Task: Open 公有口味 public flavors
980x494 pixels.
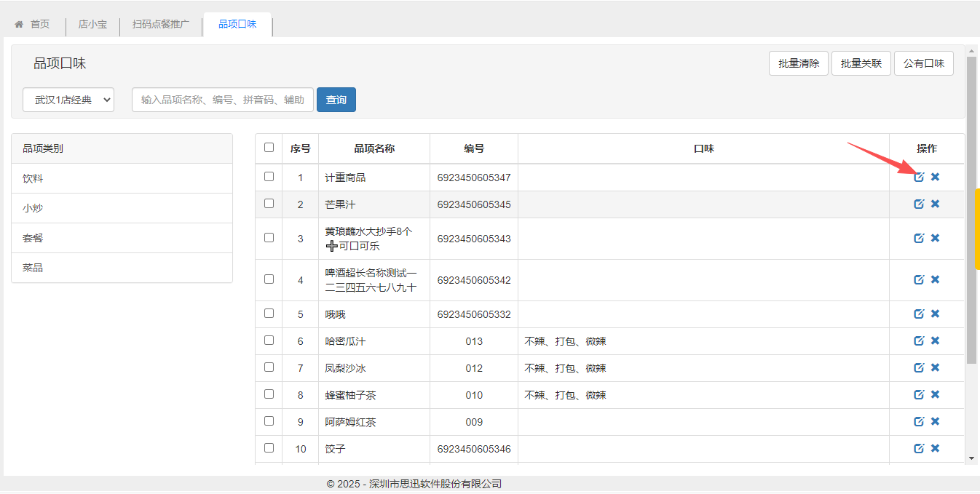Action: [x=923, y=63]
